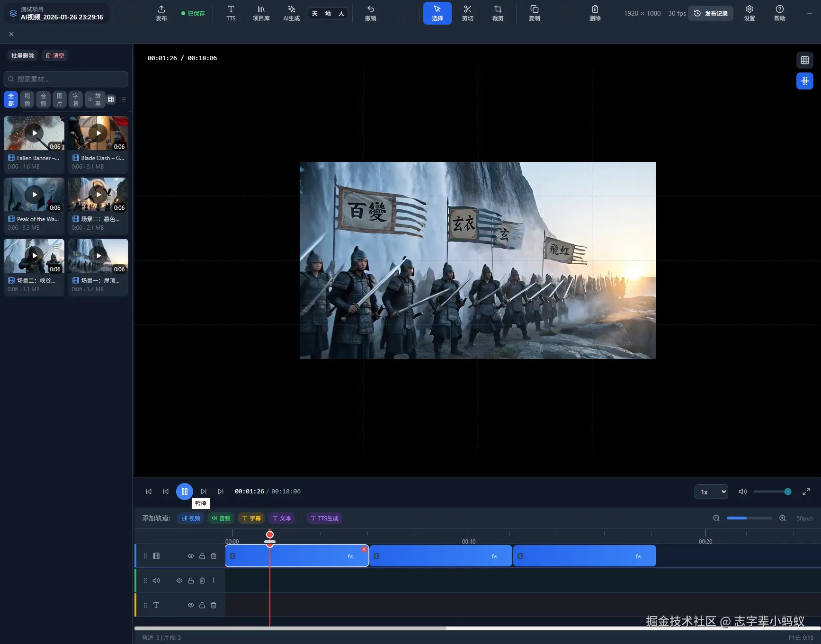Enter fullscreen preview with the expand icon
The width and height of the screenshot is (821, 644).
click(x=806, y=492)
